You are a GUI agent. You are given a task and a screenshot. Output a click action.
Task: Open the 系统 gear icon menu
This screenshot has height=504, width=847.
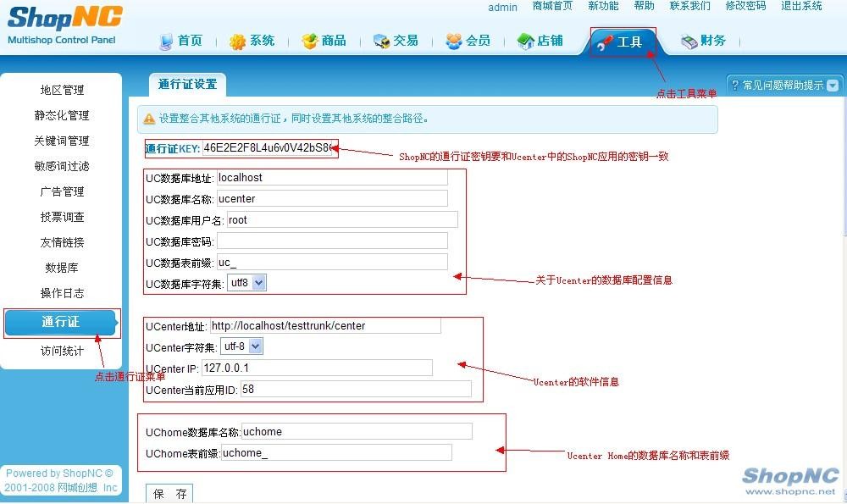tap(237, 42)
